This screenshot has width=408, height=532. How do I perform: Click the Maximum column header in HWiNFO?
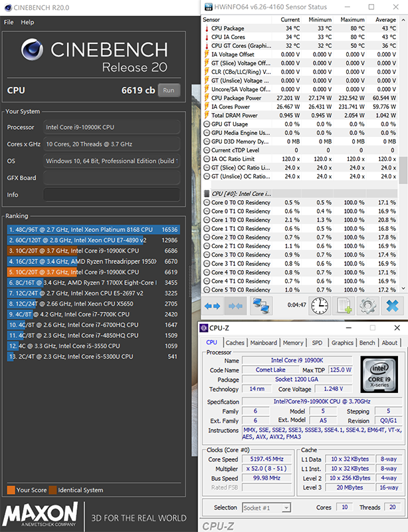tap(350, 20)
